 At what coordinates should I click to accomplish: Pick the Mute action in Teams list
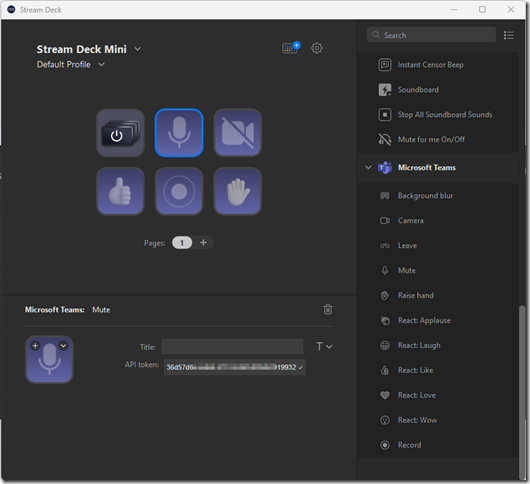coord(437,270)
